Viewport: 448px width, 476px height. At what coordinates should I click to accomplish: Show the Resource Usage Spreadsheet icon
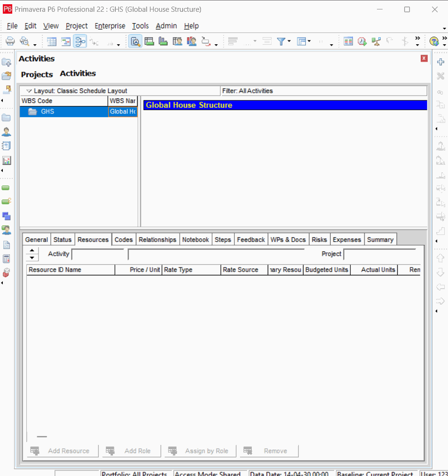(177, 41)
